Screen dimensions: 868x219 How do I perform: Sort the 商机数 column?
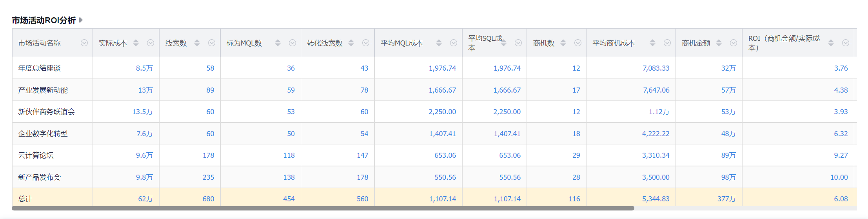563,43
